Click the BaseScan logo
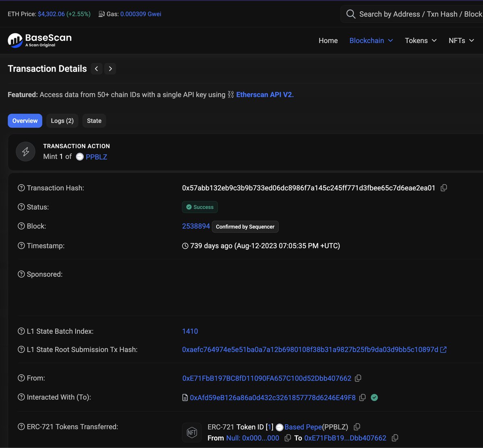 [40, 40]
